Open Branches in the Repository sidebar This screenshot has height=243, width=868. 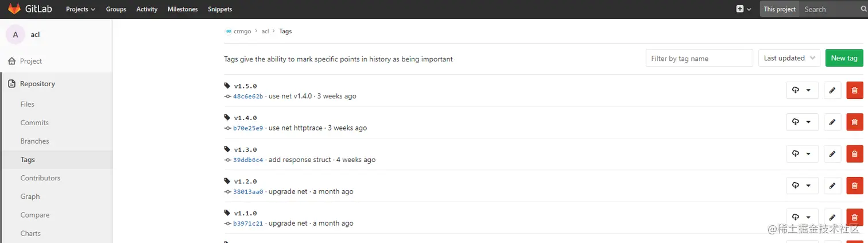coord(34,141)
